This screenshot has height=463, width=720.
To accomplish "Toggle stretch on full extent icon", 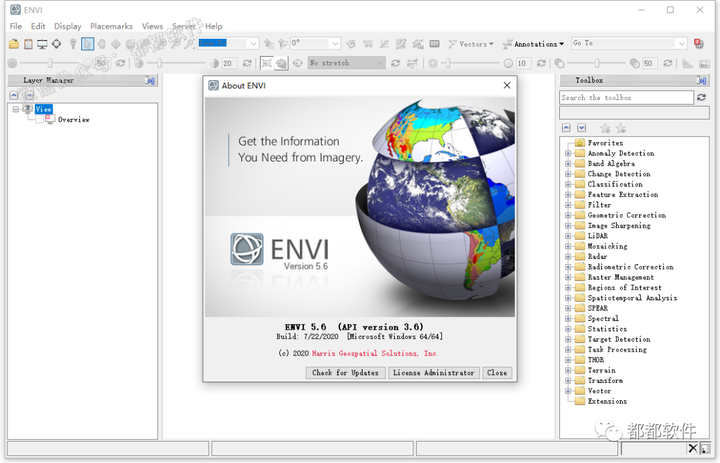I will pos(266,63).
